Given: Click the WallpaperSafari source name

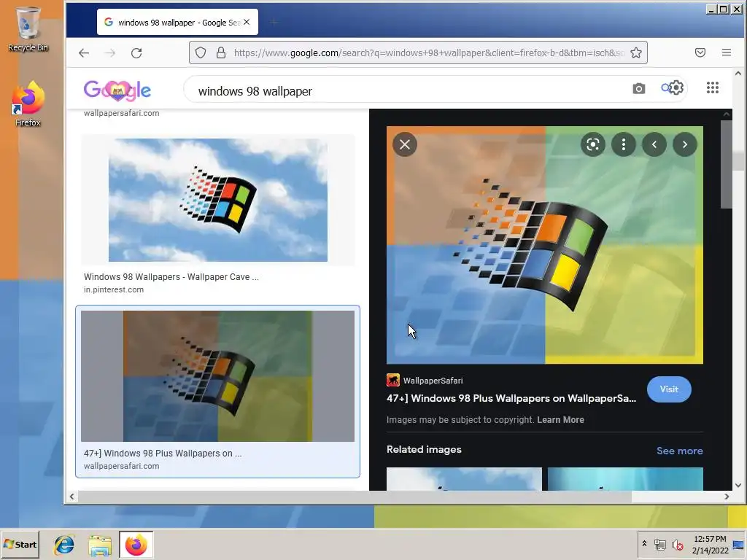Looking at the screenshot, I should pos(433,381).
